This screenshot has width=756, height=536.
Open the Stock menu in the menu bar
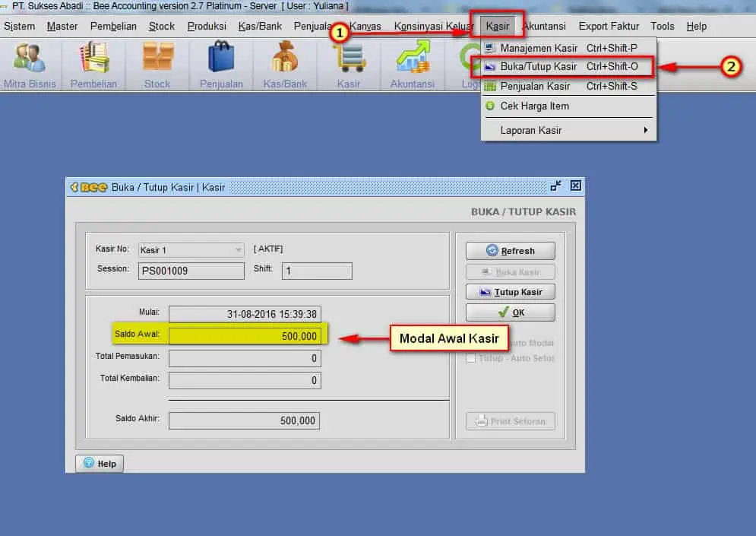(x=162, y=26)
